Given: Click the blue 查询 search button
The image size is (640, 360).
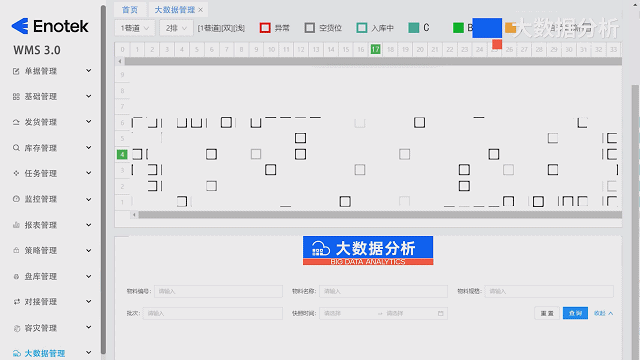Looking at the screenshot, I should click(575, 313).
